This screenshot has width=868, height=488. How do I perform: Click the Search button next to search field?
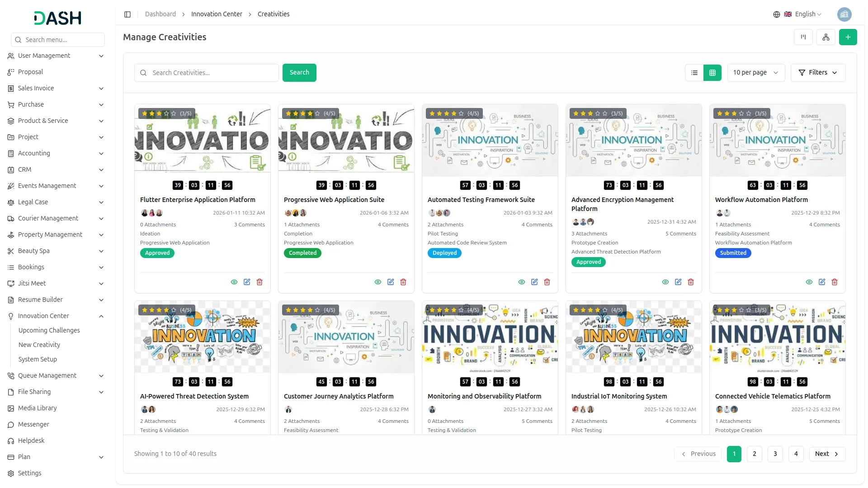point(299,72)
